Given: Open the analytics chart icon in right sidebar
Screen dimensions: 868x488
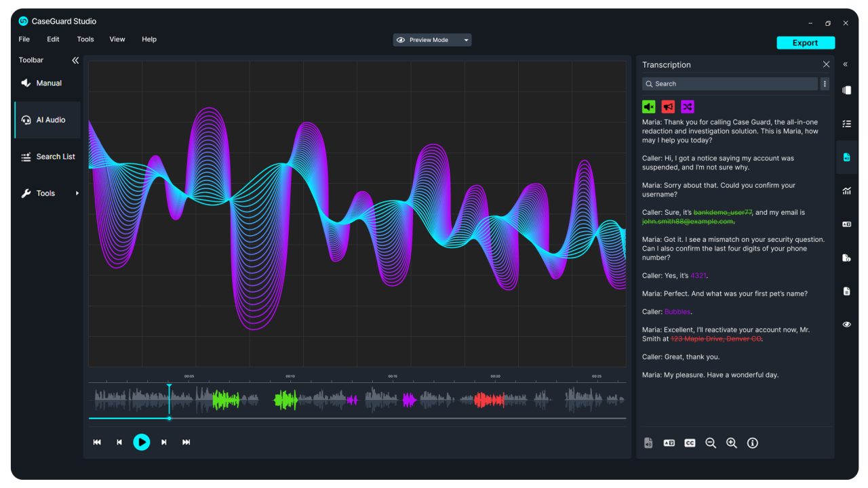Looking at the screenshot, I should pyautogui.click(x=846, y=190).
